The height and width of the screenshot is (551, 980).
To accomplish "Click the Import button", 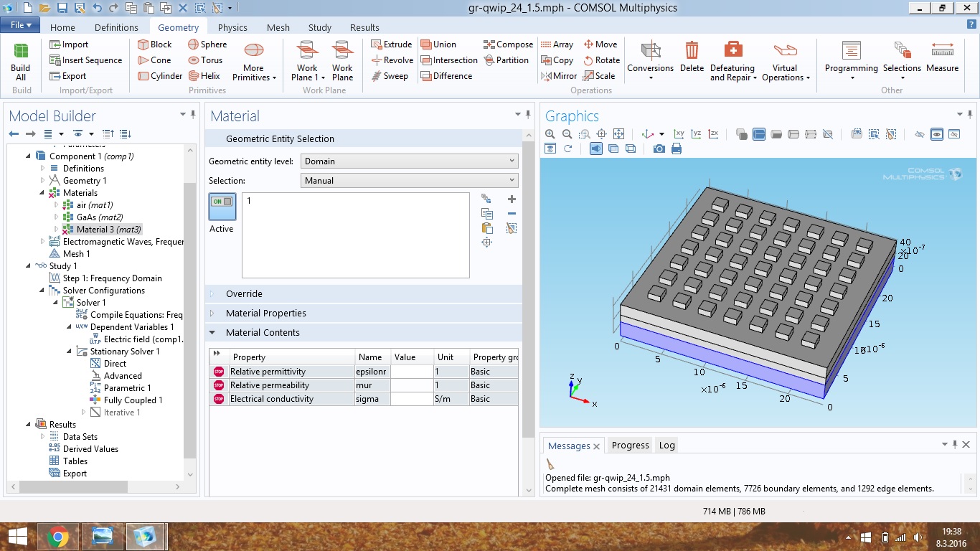I will (69, 44).
